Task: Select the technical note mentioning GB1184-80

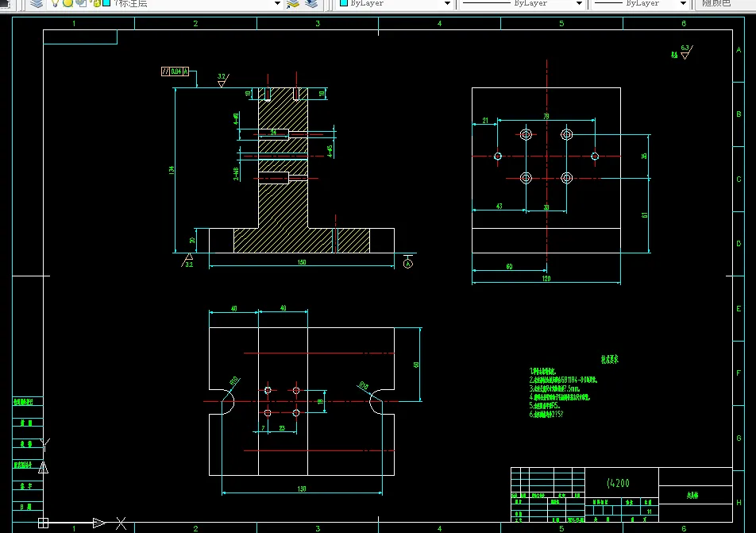Action: point(563,380)
